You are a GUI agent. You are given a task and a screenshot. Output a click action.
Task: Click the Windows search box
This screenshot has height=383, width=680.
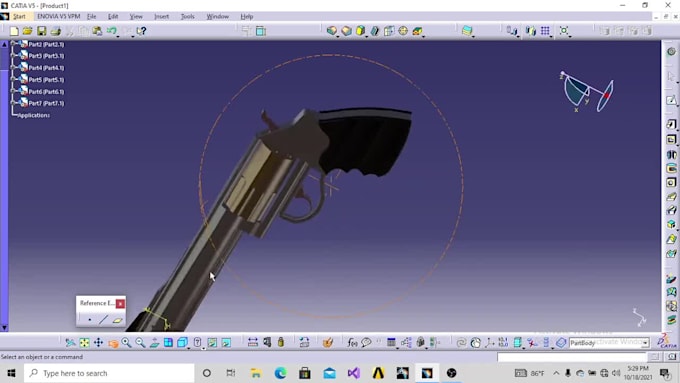click(x=109, y=373)
